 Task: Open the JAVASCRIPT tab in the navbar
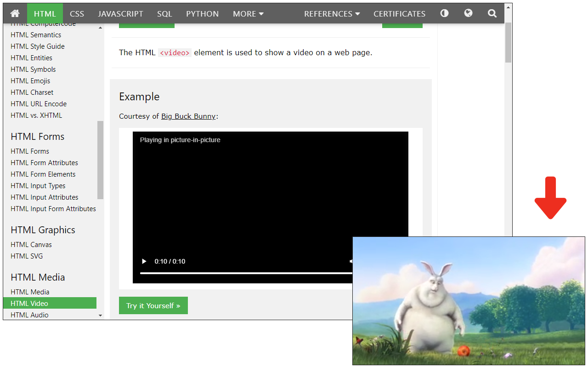pyautogui.click(x=120, y=14)
